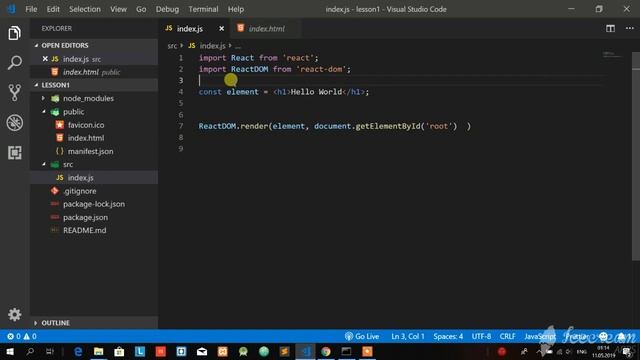
Task: Click Go Live in status bar
Action: tap(362, 336)
